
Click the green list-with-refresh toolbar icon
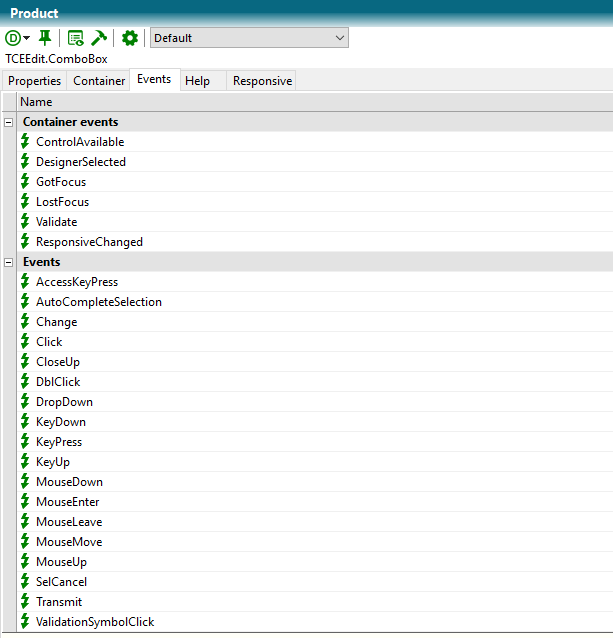pyautogui.click(x=76, y=38)
